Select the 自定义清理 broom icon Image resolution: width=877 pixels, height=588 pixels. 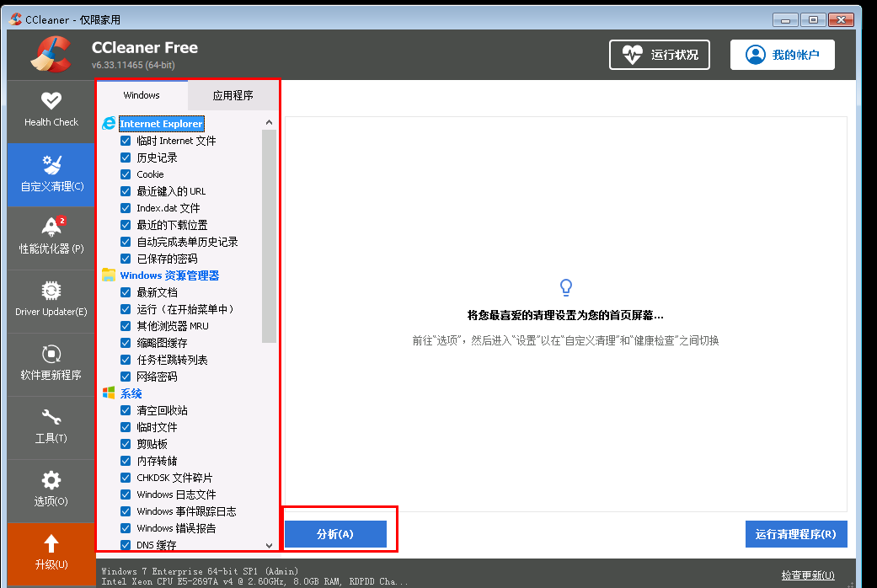coord(51,165)
